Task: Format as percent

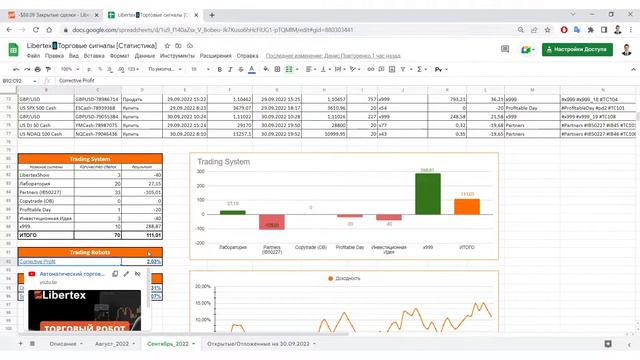Action: pos(100,69)
